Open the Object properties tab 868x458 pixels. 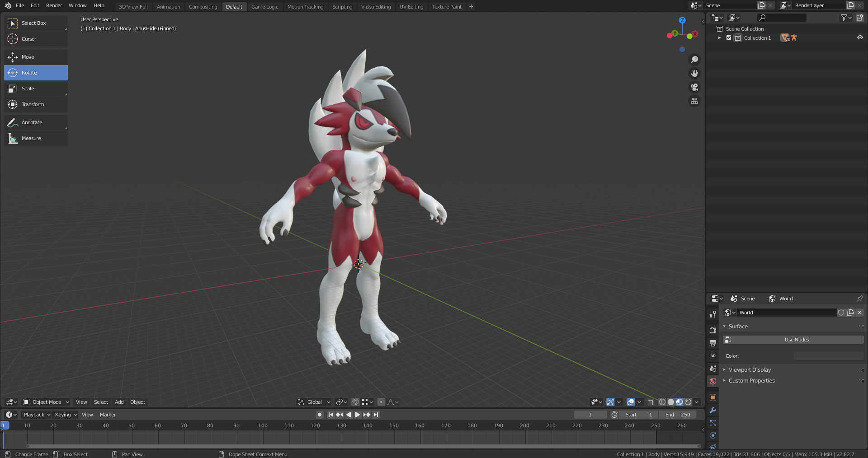[x=713, y=397]
